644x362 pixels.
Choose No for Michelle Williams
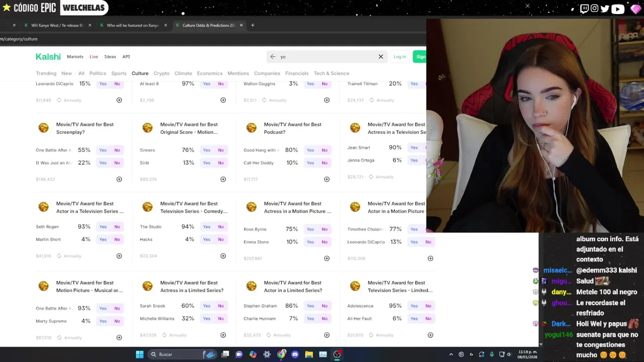pos(221,318)
